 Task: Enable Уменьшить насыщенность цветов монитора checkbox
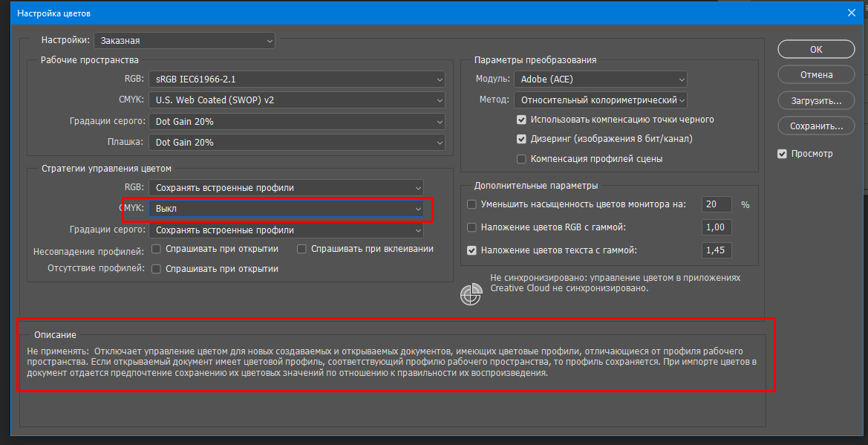pyautogui.click(x=471, y=204)
